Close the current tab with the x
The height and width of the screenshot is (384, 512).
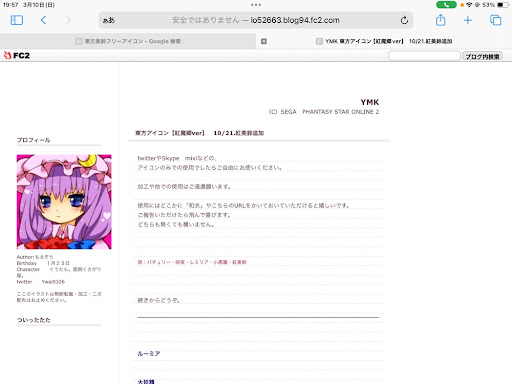point(264,41)
